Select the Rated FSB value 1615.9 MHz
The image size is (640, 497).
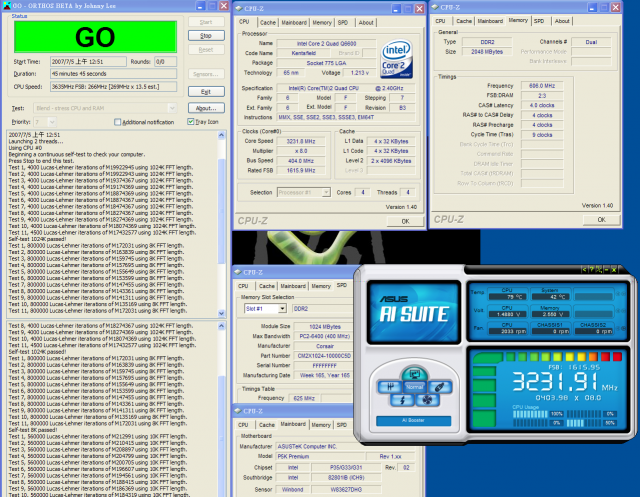click(301, 171)
